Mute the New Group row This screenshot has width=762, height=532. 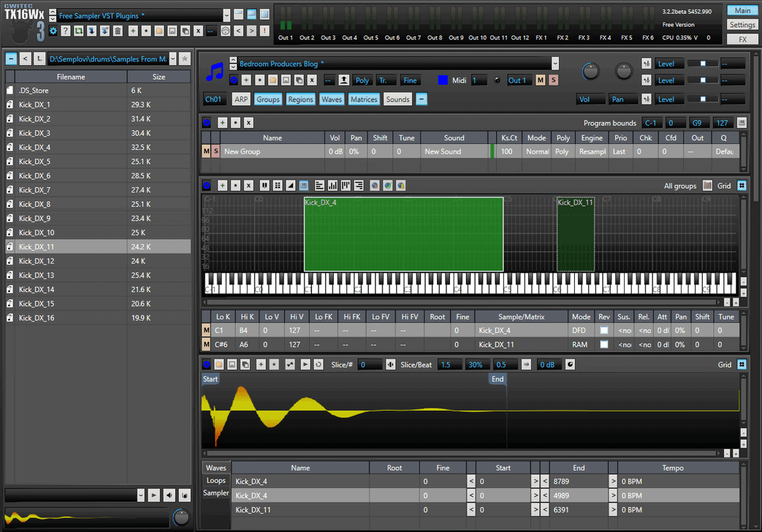click(x=206, y=151)
